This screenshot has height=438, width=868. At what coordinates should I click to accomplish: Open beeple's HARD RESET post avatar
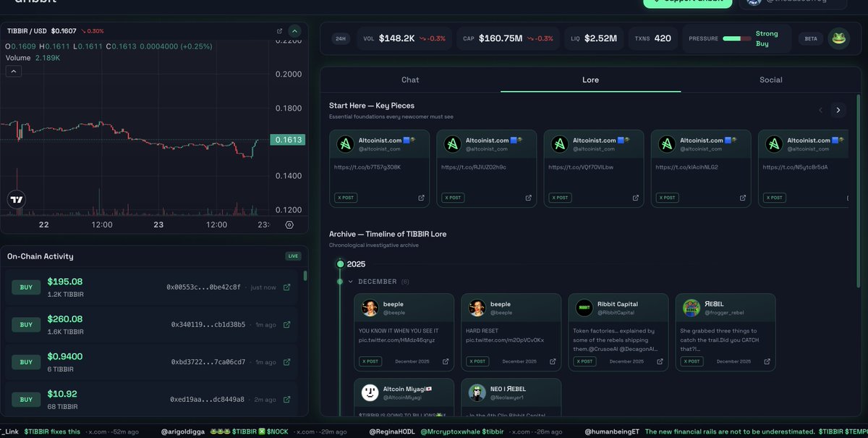tap(477, 308)
